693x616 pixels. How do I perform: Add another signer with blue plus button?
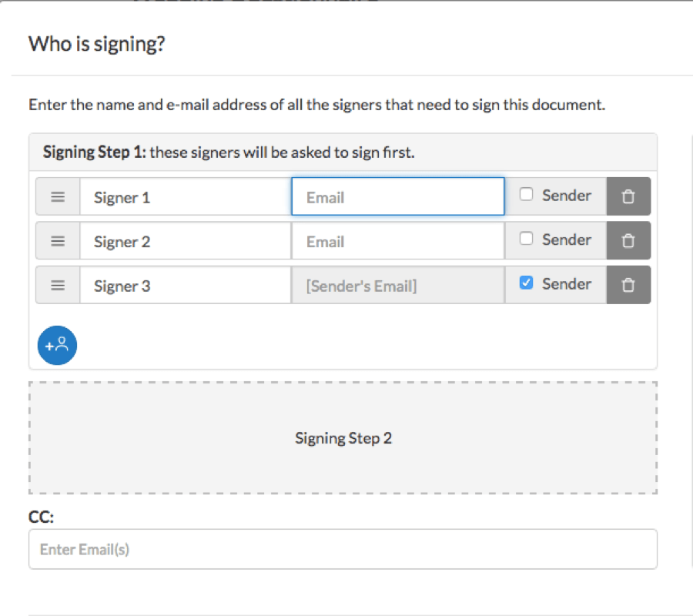[x=57, y=345]
